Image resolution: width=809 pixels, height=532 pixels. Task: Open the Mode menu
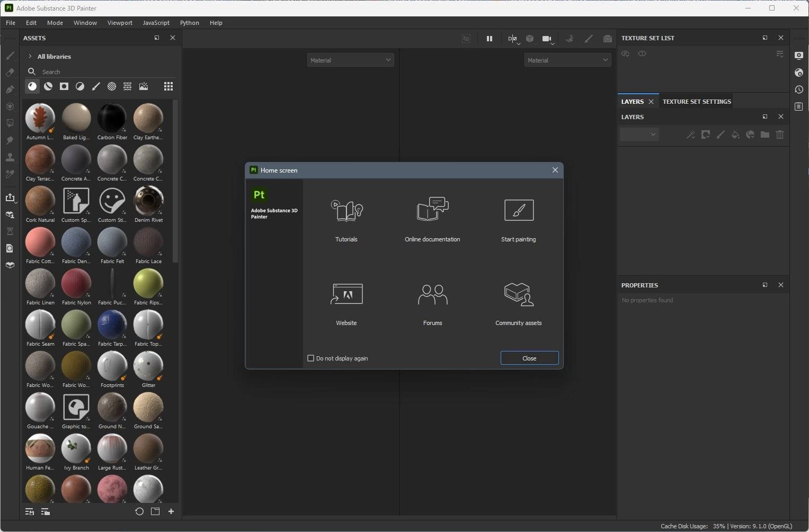pos(55,23)
